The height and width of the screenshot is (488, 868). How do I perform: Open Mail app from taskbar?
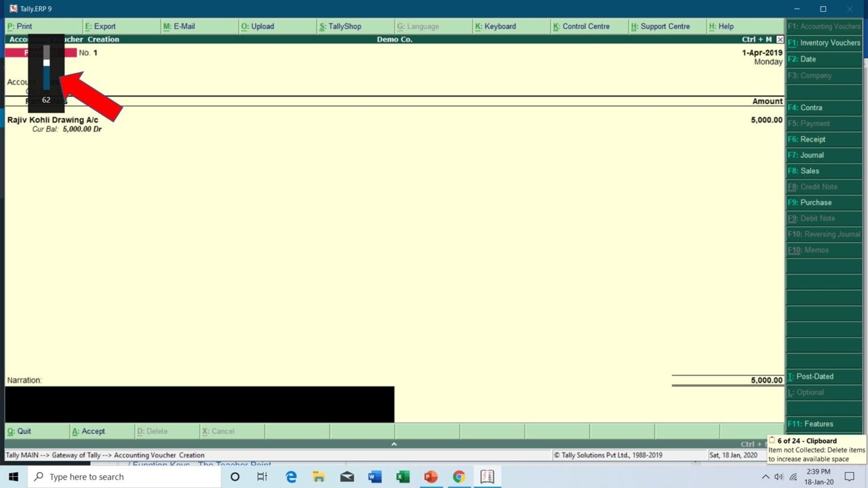[x=347, y=477]
